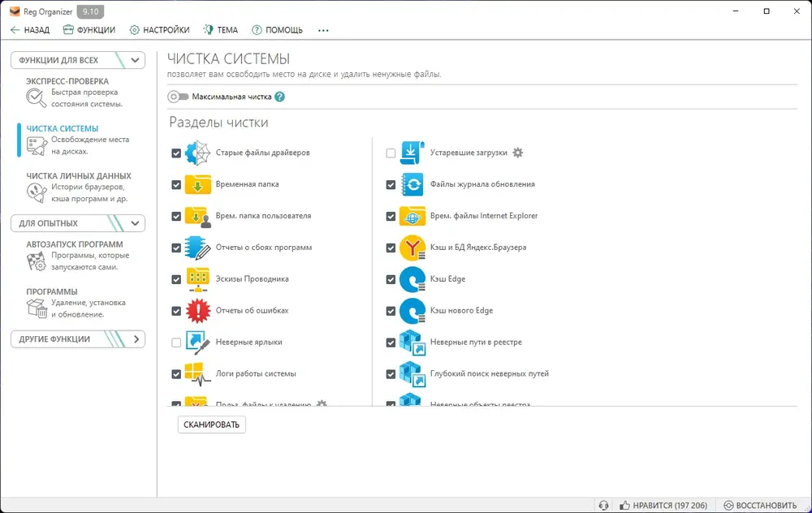
Task: Uncheck the Кэш Edge checkbox
Action: click(x=391, y=279)
